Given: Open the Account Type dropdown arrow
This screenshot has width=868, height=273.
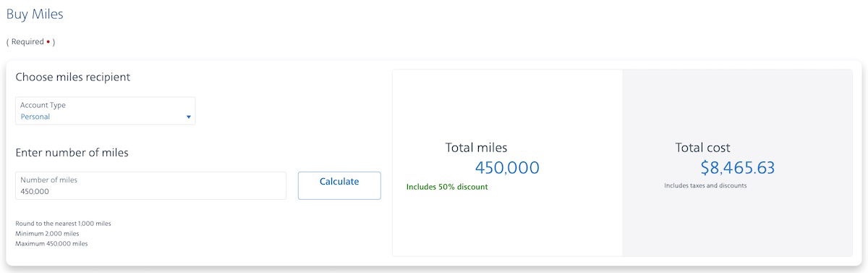Looking at the screenshot, I should pyautogui.click(x=189, y=117).
